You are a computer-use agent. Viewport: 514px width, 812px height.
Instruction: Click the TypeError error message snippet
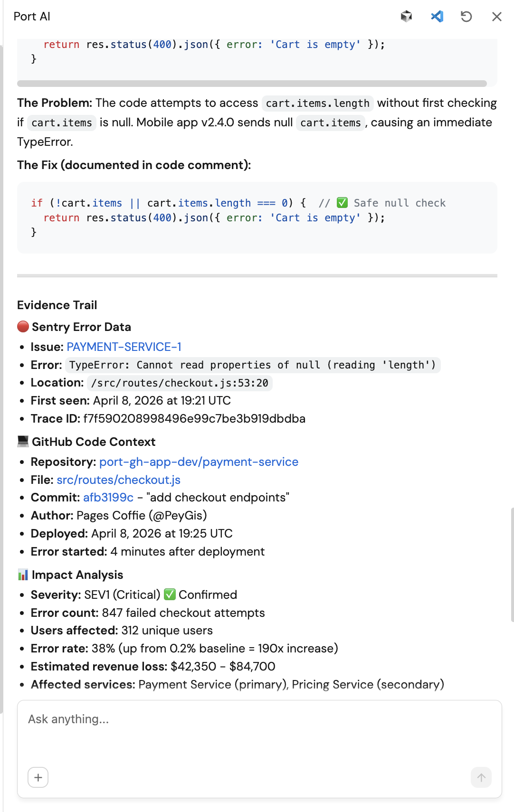pos(252,365)
